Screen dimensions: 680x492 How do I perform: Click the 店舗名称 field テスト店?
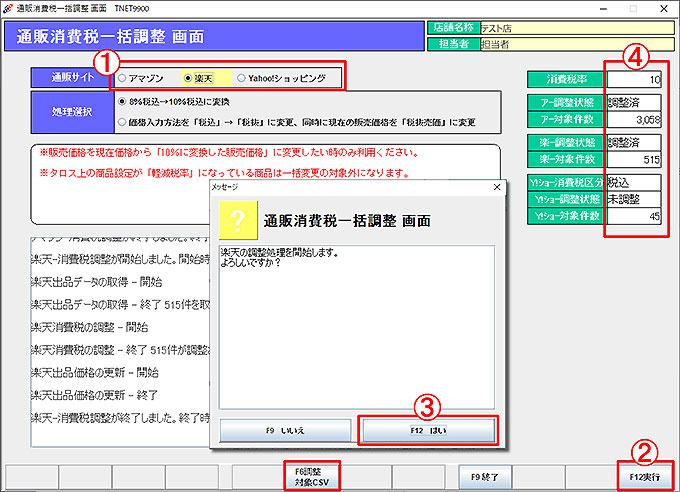(577, 28)
